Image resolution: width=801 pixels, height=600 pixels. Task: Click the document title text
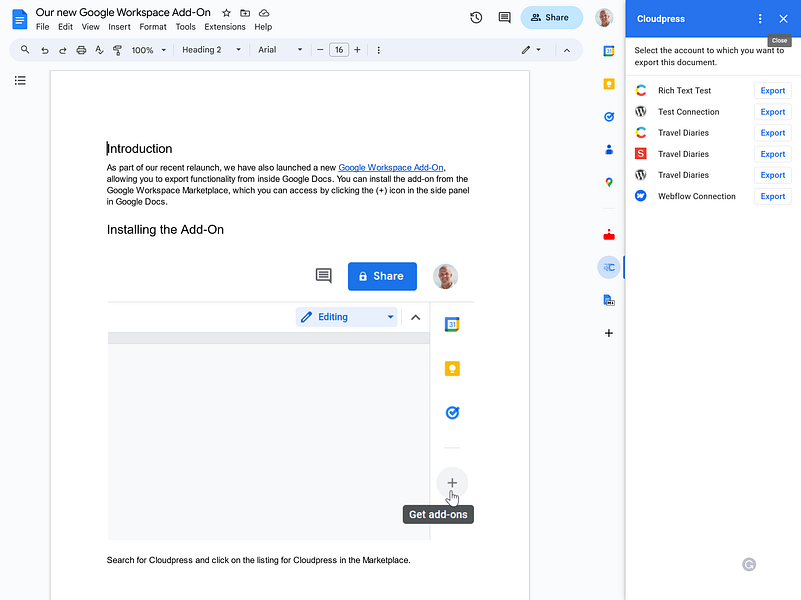coord(123,12)
